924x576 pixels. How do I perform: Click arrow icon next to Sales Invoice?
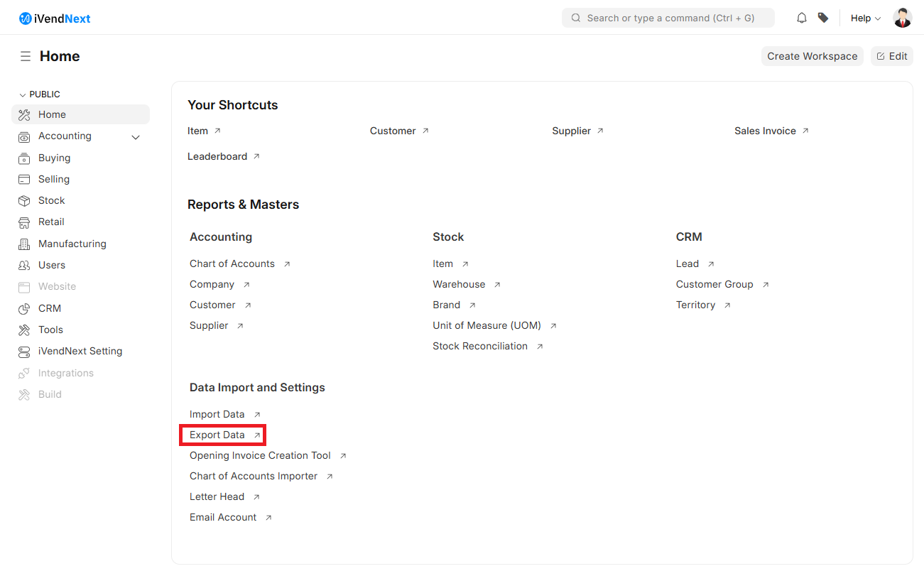coord(805,131)
